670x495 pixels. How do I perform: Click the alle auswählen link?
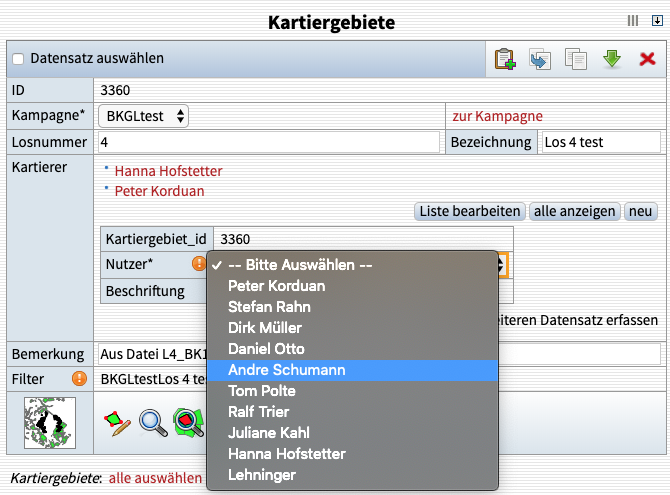pyautogui.click(x=155, y=478)
